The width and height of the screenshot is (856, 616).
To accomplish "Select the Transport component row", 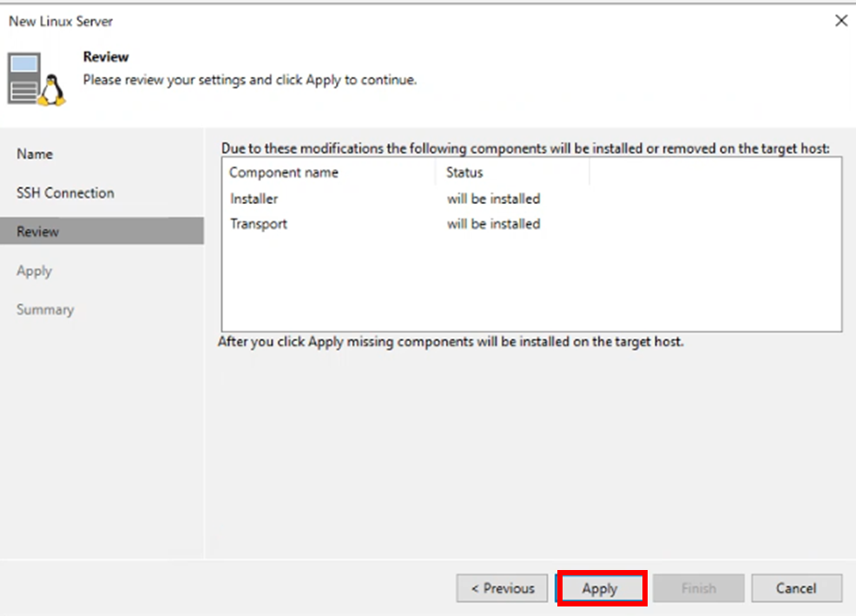I will (258, 224).
